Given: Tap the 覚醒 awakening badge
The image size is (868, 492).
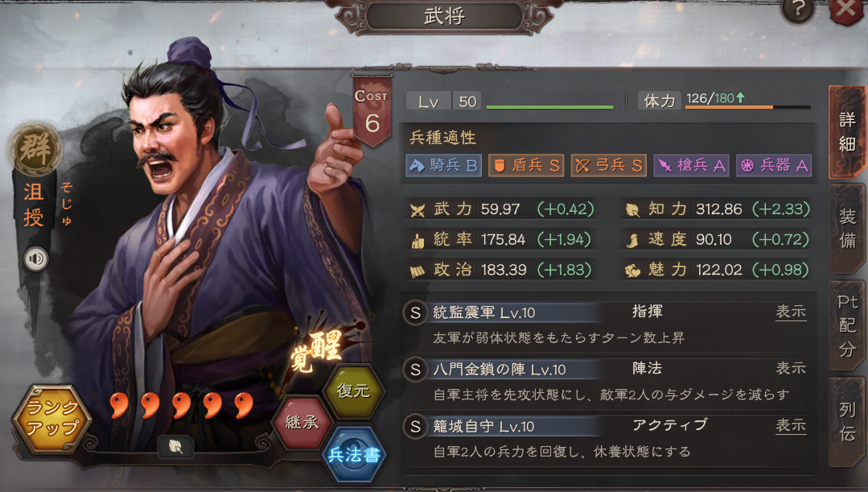Looking at the screenshot, I should (319, 351).
